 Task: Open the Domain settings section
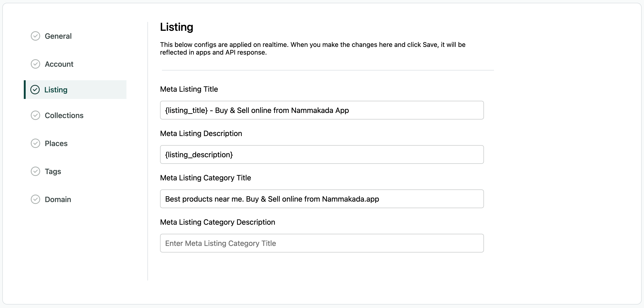[x=58, y=199]
